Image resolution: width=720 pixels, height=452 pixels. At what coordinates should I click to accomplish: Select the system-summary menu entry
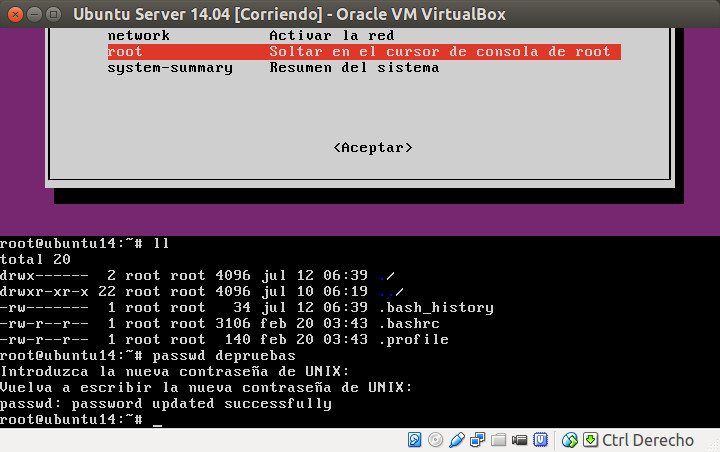coord(170,68)
